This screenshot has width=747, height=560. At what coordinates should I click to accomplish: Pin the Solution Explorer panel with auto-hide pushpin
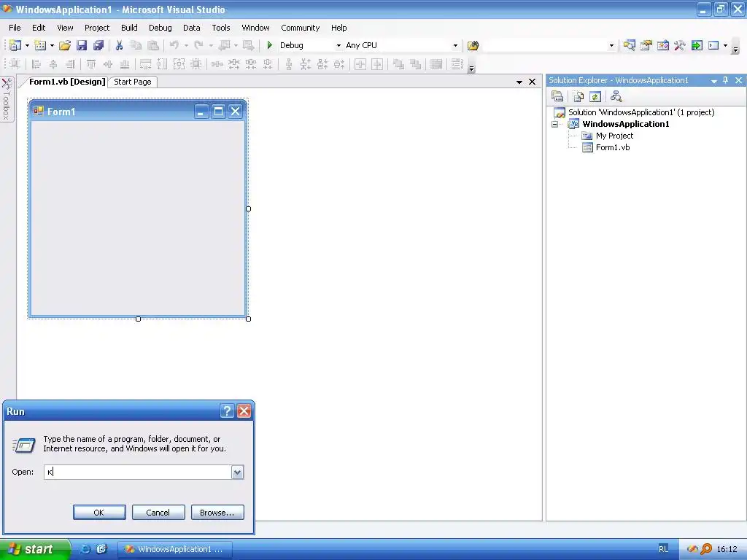pyautogui.click(x=726, y=80)
